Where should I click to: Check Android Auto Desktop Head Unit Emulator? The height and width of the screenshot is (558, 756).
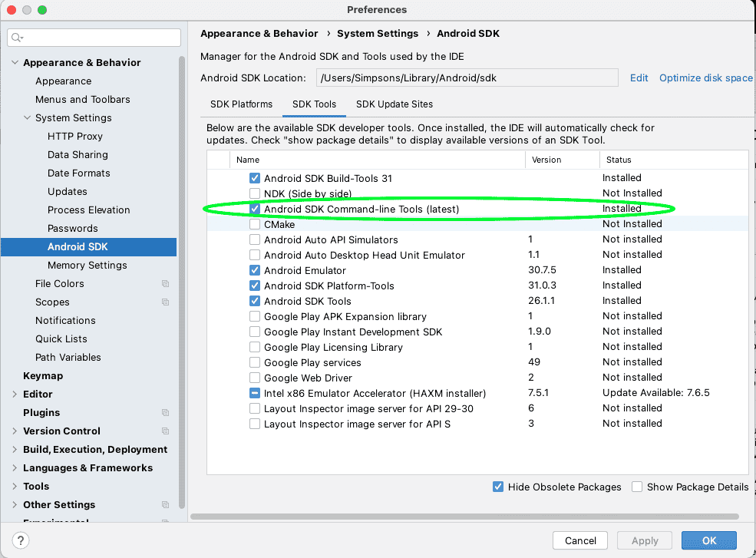coord(255,255)
